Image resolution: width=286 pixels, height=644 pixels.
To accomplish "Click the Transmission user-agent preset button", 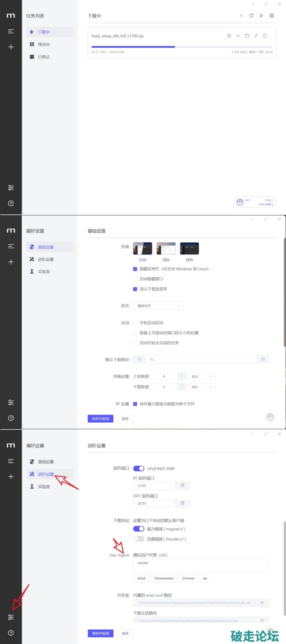I will pos(164,578).
